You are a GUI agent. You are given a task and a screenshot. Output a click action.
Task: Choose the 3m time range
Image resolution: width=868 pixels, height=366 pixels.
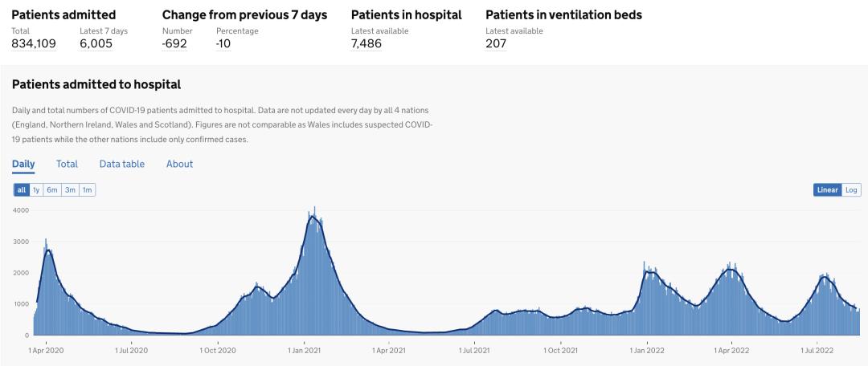click(70, 190)
